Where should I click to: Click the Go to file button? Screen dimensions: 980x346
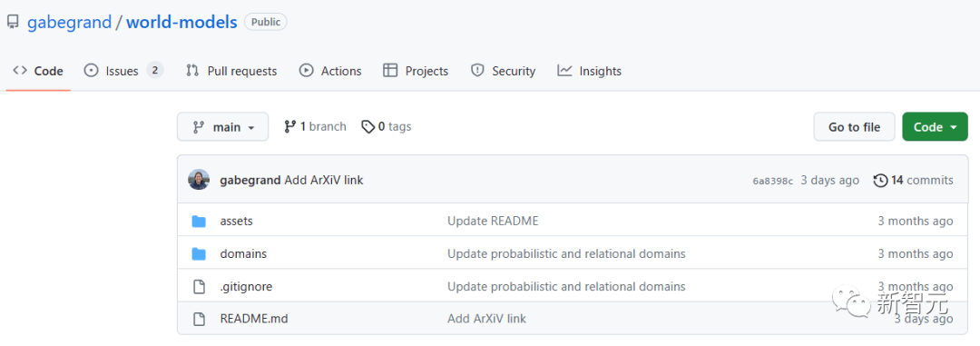coord(855,126)
